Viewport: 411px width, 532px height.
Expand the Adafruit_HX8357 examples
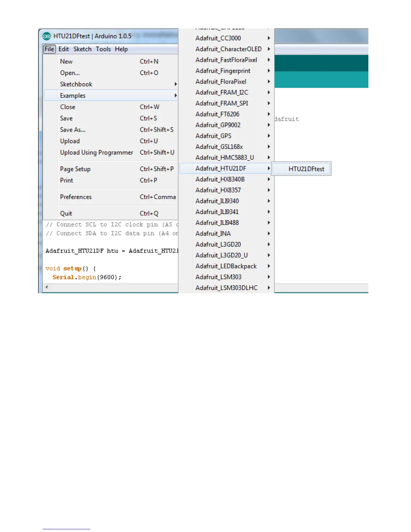(x=227, y=190)
